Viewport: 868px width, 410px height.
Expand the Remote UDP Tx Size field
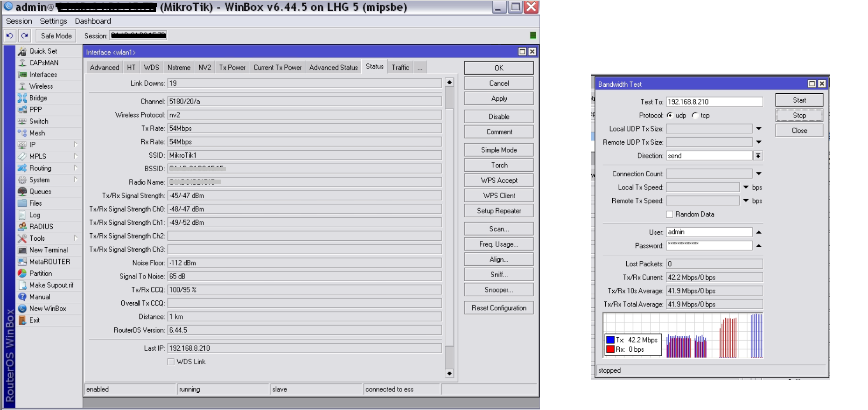coord(759,142)
